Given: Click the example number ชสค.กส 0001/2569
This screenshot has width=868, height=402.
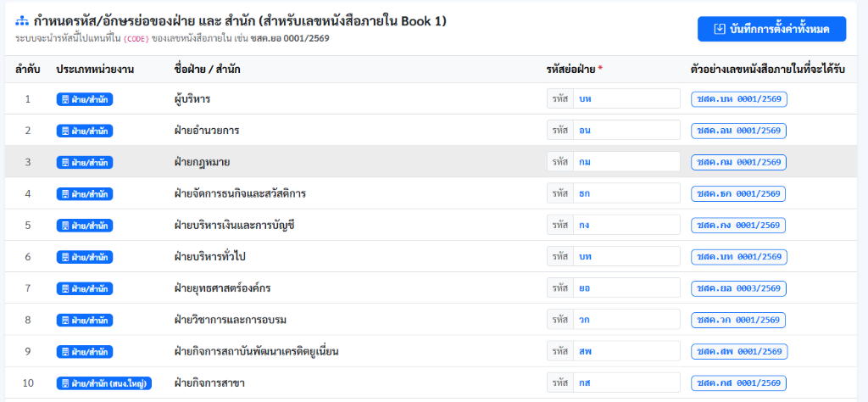Looking at the screenshot, I should tap(739, 383).
